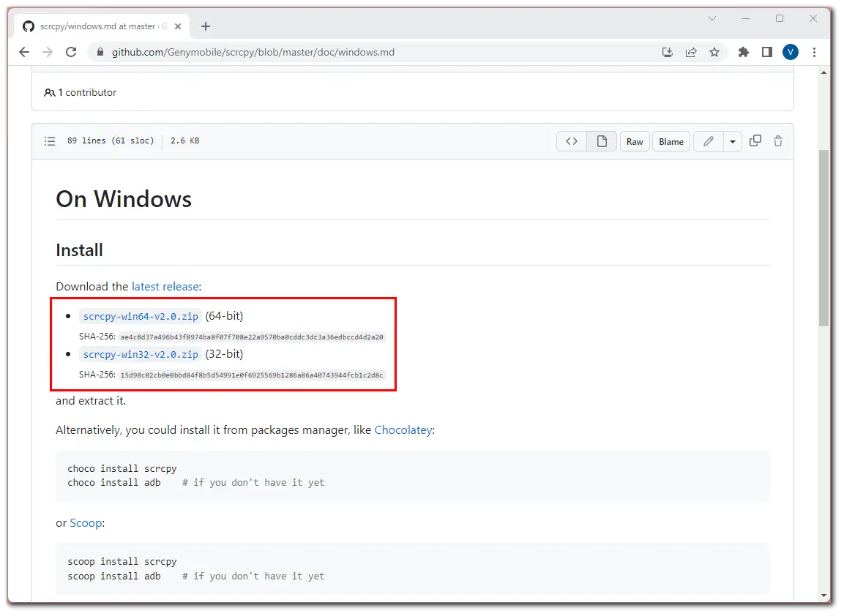Image resolution: width=844 pixels, height=616 pixels.
Task: View site security lock info
Action: (100, 52)
